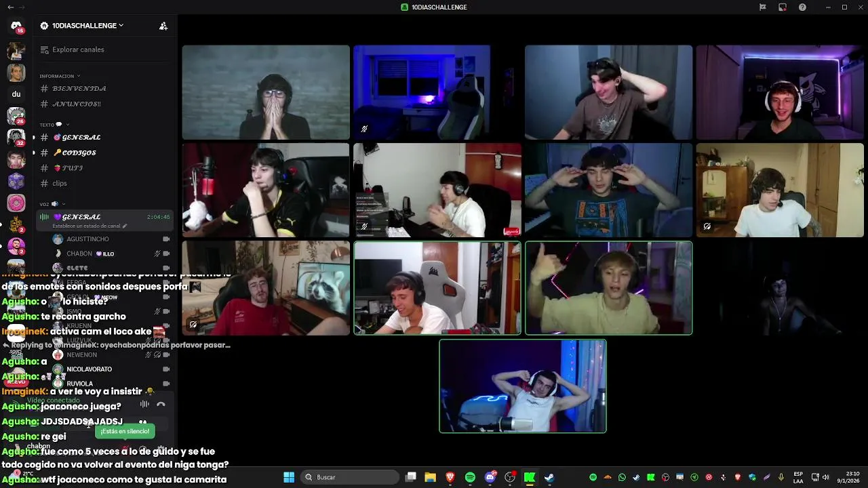Focus the user with sunglasses on head tile
This screenshot has width=868, height=488.
(608, 92)
